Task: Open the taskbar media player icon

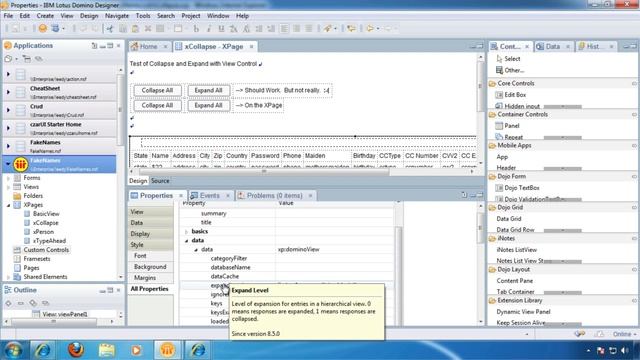Action: pos(136,350)
